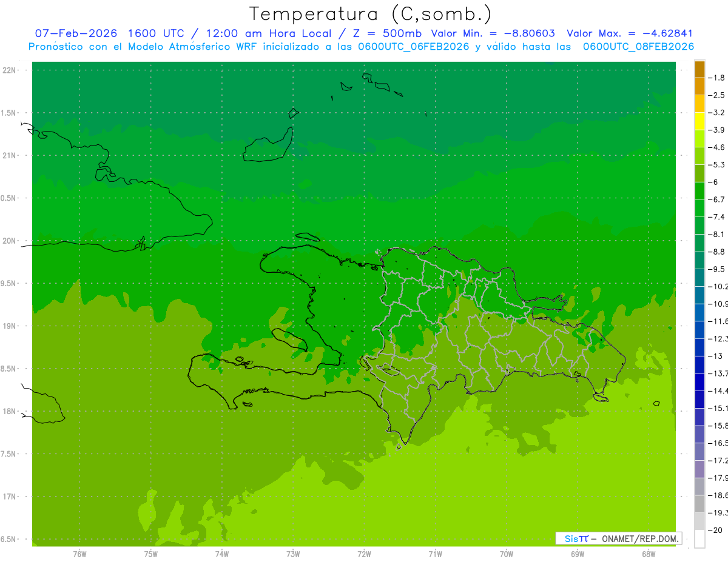Click the orange -1.8 color swatch
This screenshot has height=562, width=728.
click(x=699, y=69)
